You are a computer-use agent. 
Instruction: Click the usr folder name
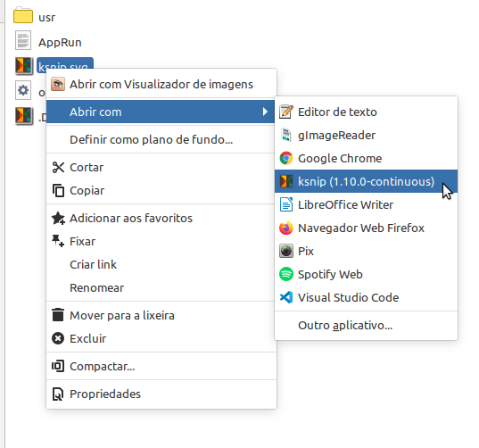[46, 18]
